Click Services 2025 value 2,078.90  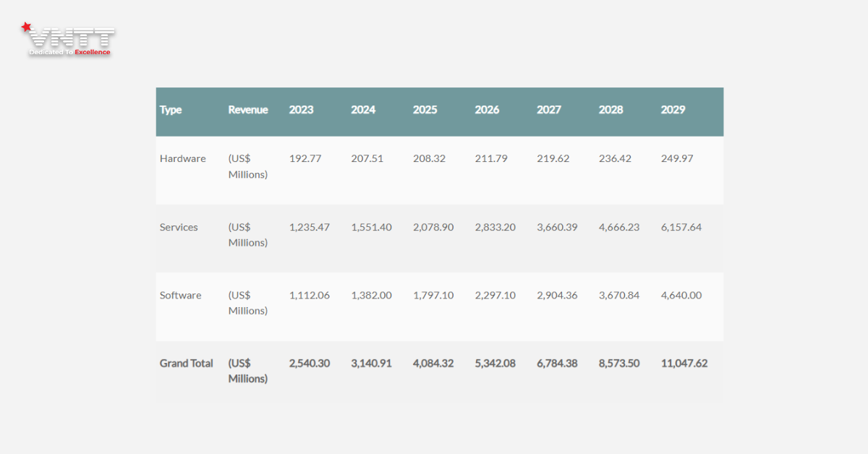[433, 227]
